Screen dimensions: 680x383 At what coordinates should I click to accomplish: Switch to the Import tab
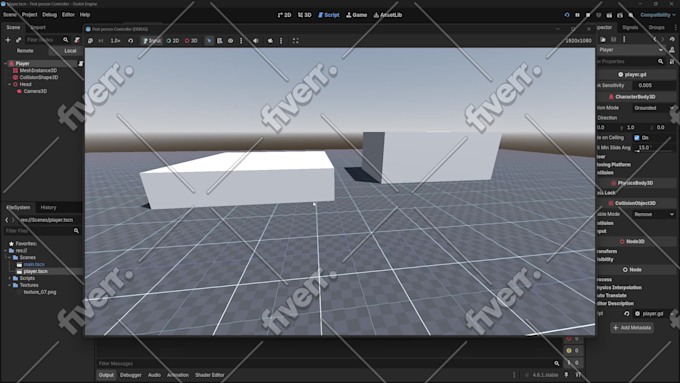tap(38, 27)
